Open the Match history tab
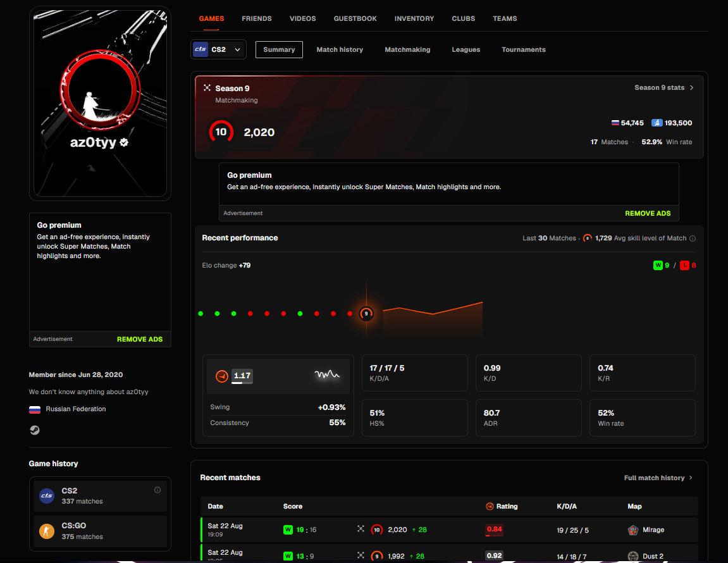 coord(340,50)
